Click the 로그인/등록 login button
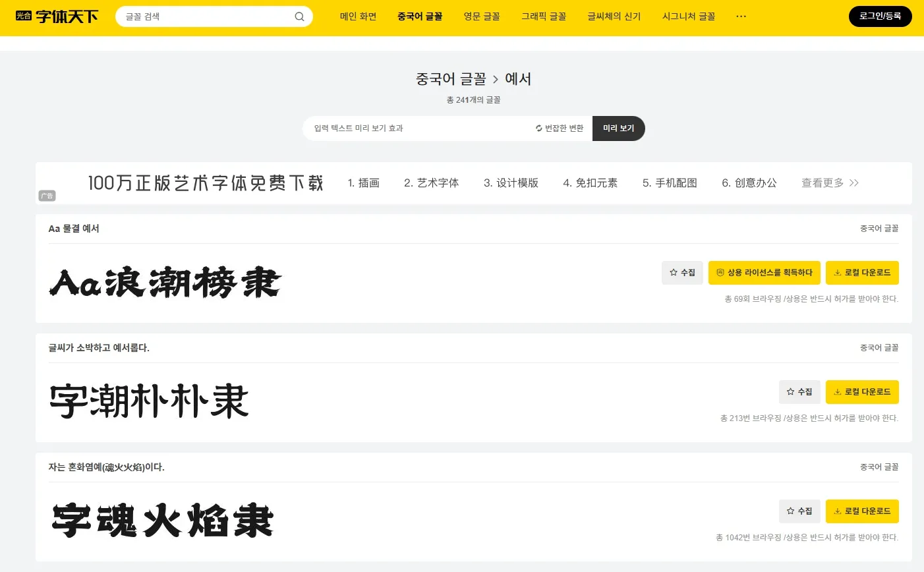Viewport: 924px width, 572px height. click(x=880, y=16)
